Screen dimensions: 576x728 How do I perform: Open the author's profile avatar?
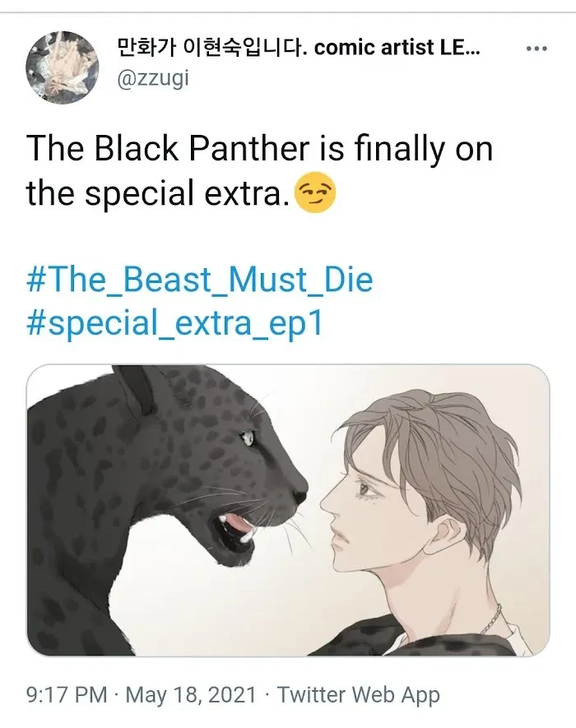click(x=62, y=67)
